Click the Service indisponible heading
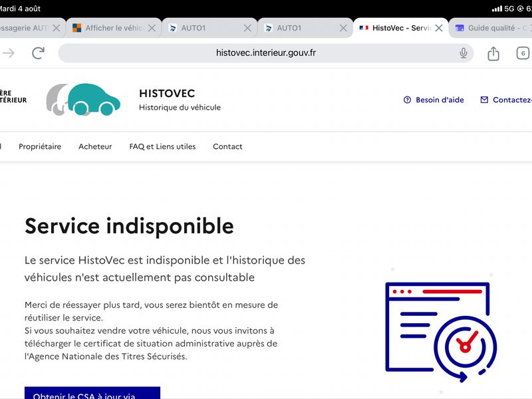532x399 pixels. coord(129,226)
